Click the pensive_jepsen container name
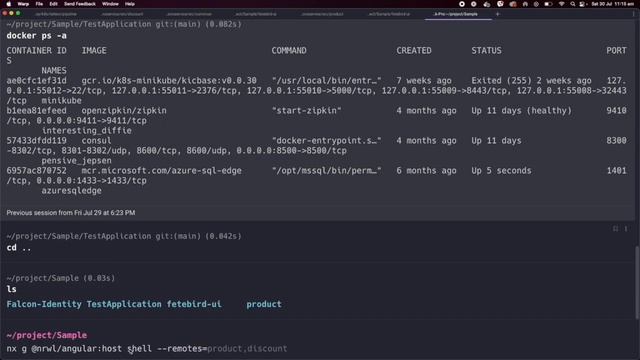 (x=76, y=160)
